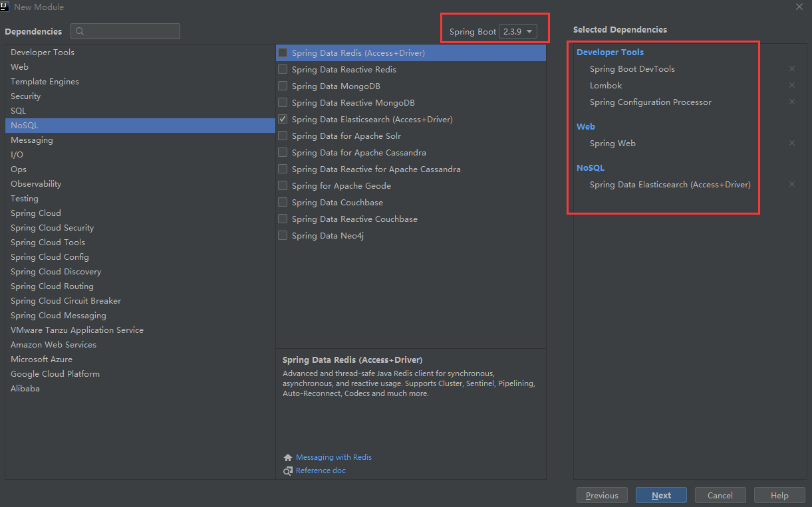812x507 pixels.
Task: Click the IntelliJ logo in title bar
Action: 5,6
